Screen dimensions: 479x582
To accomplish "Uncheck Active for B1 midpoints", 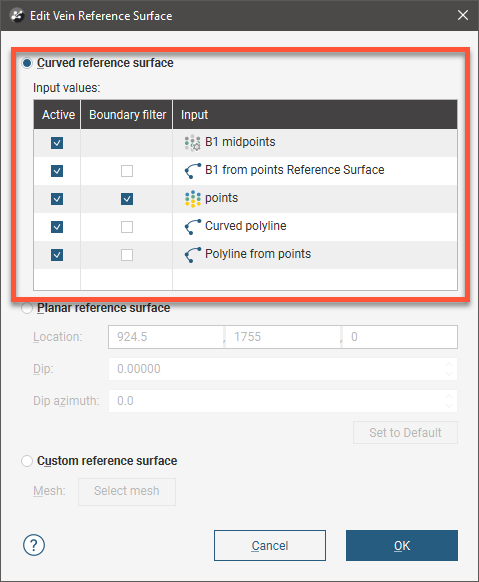I will click(57, 143).
